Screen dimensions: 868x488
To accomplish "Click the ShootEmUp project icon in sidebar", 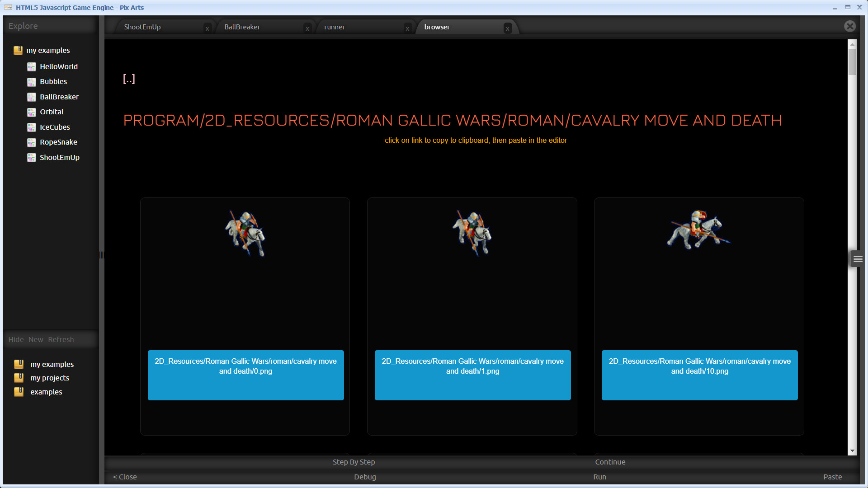I will tap(32, 157).
